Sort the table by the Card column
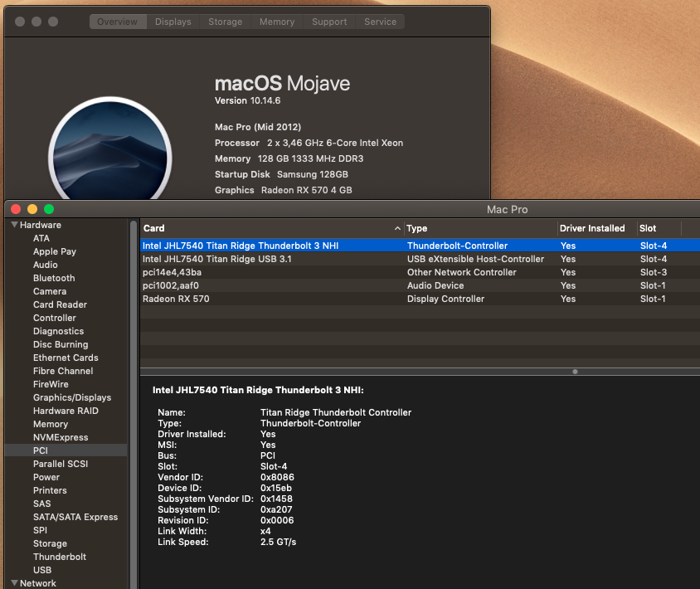 pyautogui.click(x=272, y=228)
